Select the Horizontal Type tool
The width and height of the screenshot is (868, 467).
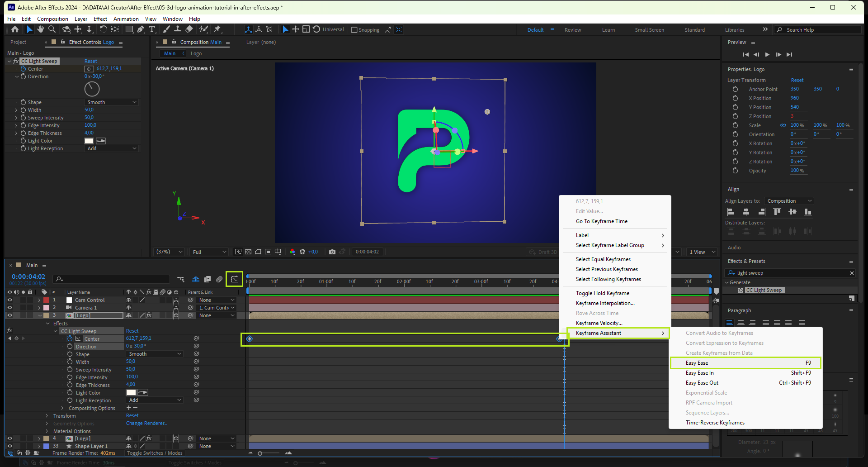click(x=152, y=29)
